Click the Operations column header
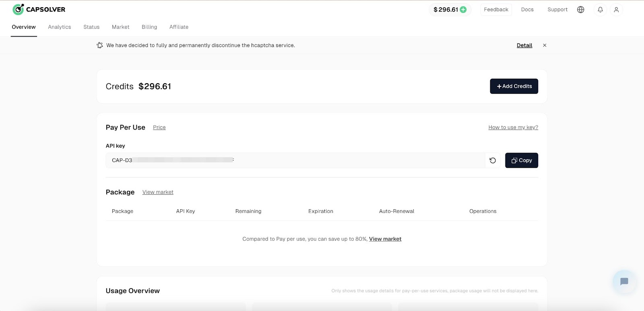The height and width of the screenshot is (311, 644). [x=483, y=211]
